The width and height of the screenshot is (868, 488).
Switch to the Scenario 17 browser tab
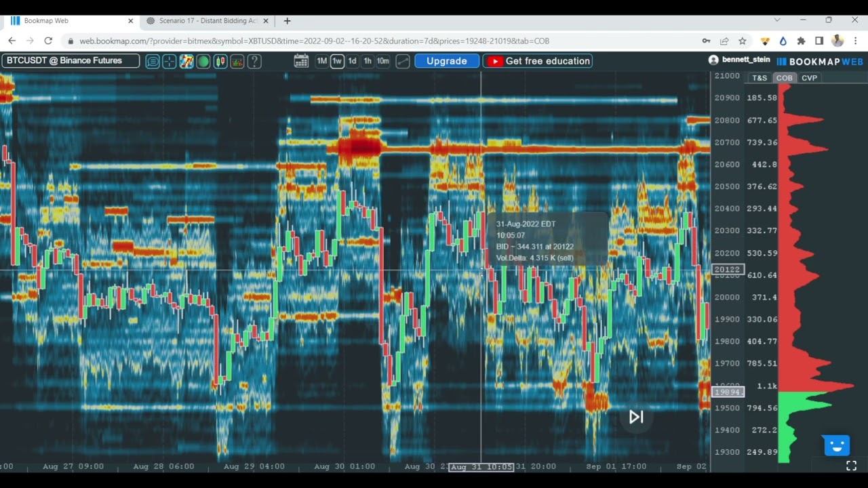(207, 21)
